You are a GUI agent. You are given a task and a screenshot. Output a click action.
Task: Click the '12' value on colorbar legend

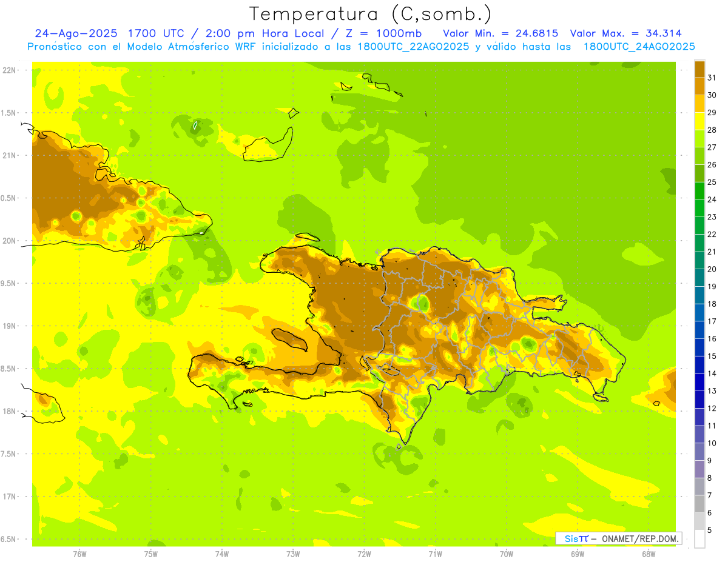tap(712, 409)
